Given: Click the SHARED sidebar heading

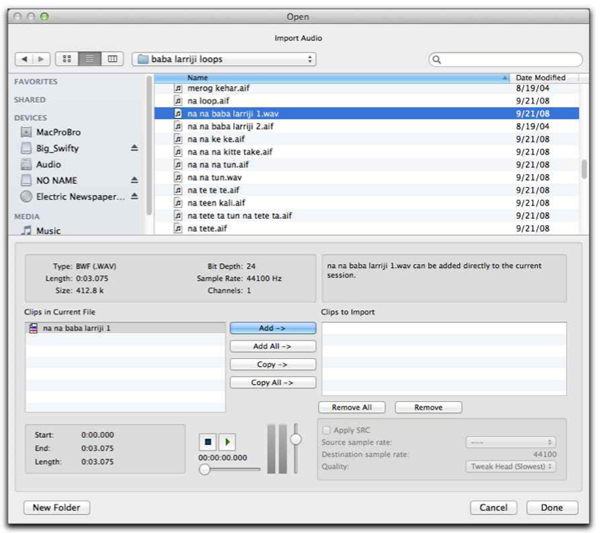Looking at the screenshot, I should pos(30,100).
